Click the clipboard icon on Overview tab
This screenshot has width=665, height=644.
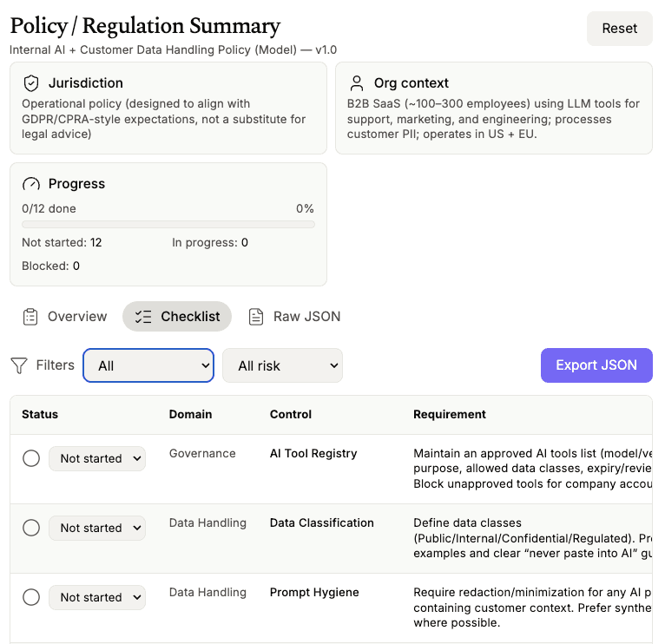(x=30, y=317)
